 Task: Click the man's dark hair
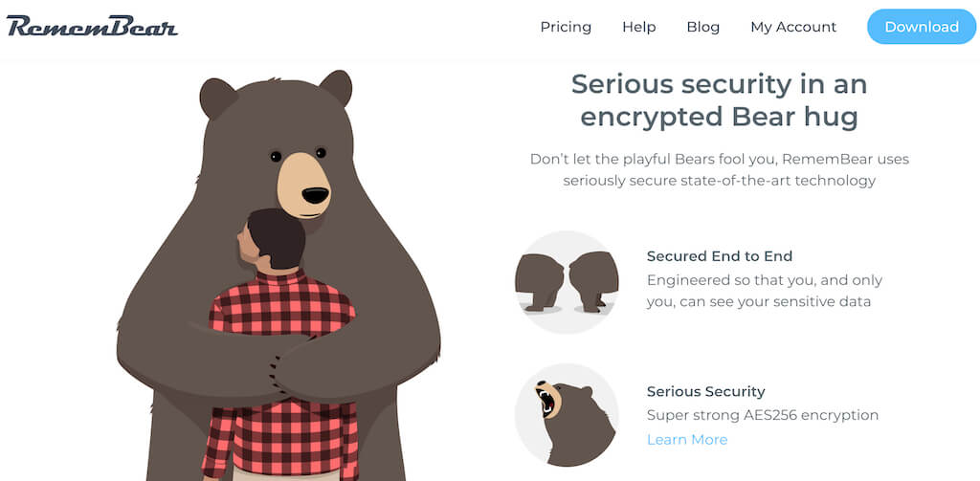[x=275, y=237]
